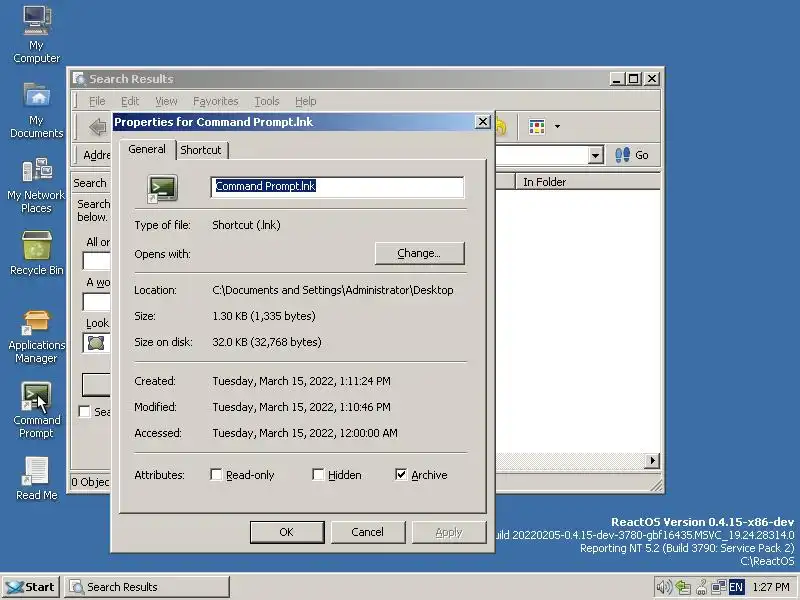
Task: Open My Network Places icon
Action: pos(36,185)
